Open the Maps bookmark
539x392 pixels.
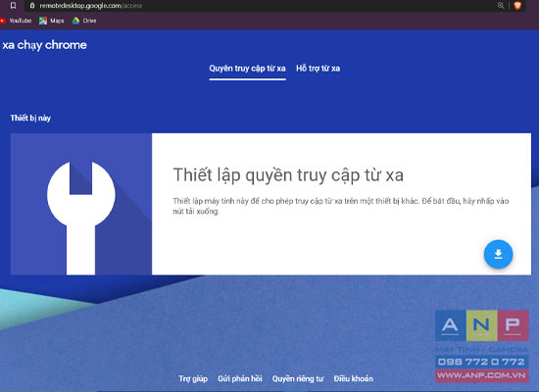(x=52, y=21)
